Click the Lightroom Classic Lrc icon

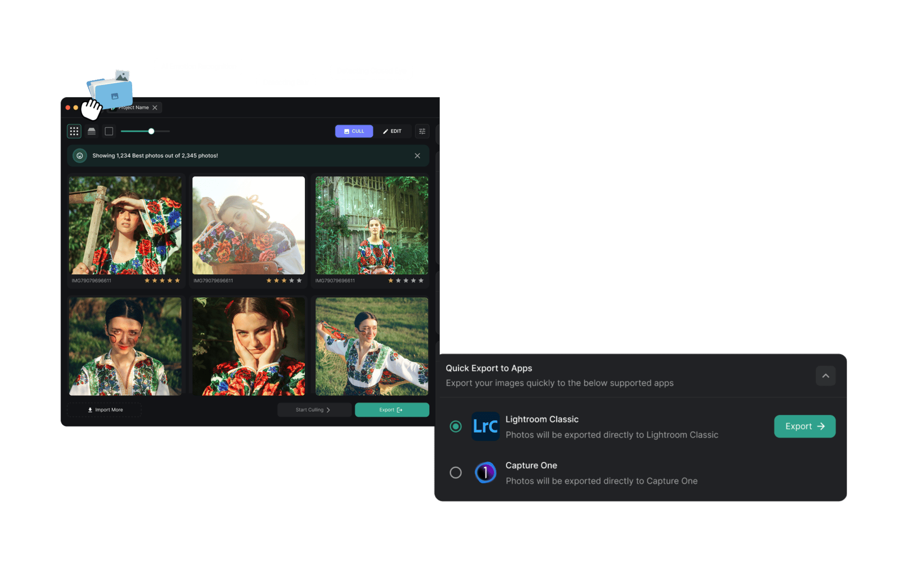tap(486, 426)
